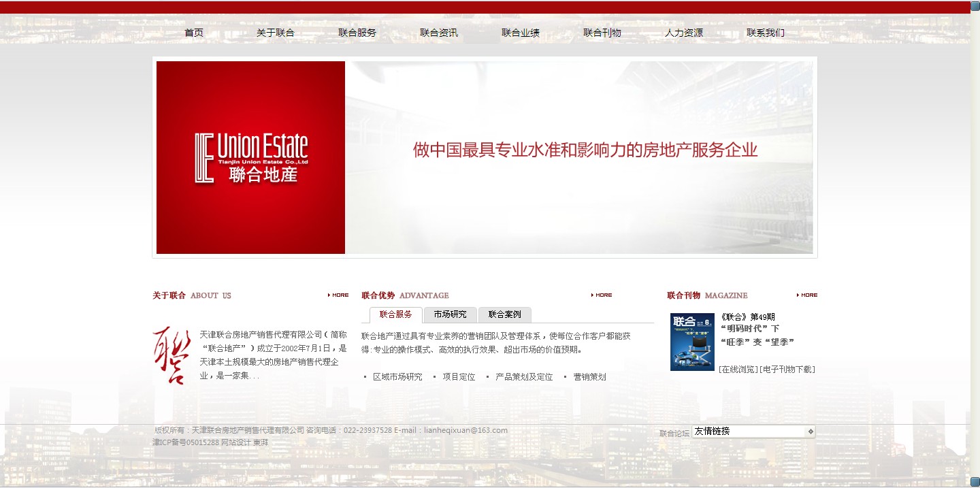The height and width of the screenshot is (488, 980).
Task: Click the lianheqixuan@163.com email text
Action: pos(465,430)
